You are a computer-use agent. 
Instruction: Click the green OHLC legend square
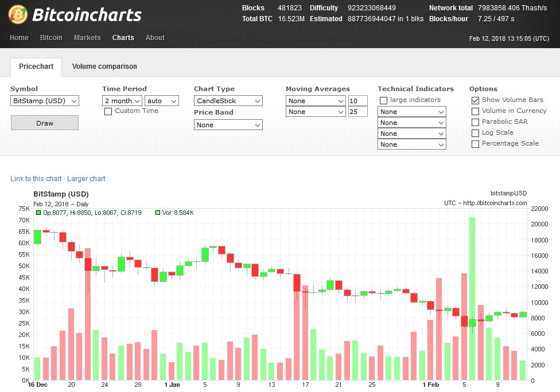38,213
